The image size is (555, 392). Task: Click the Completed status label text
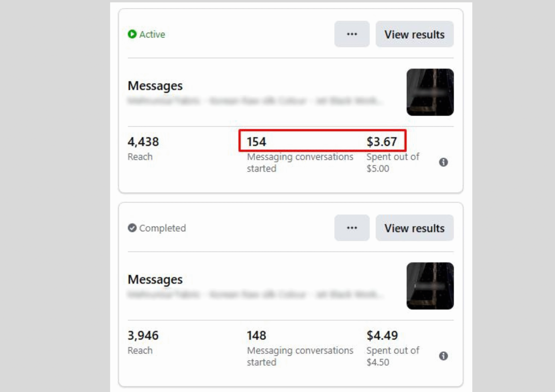pos(162,228)
